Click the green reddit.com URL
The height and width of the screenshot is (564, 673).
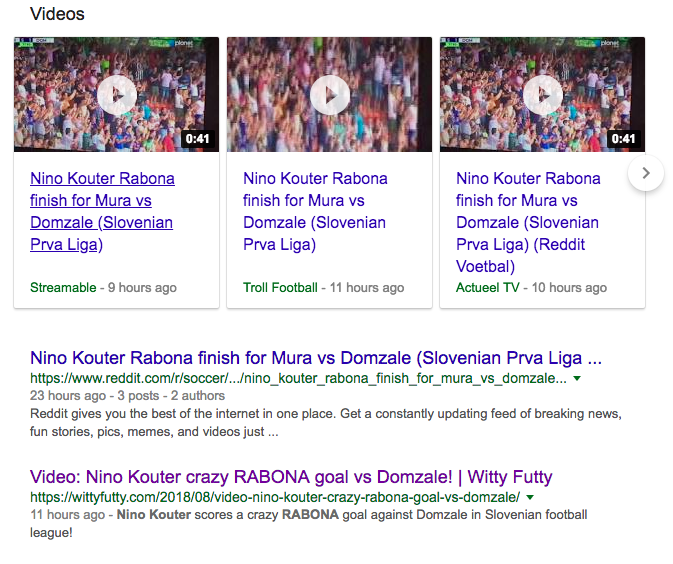(x=298, y=380)
